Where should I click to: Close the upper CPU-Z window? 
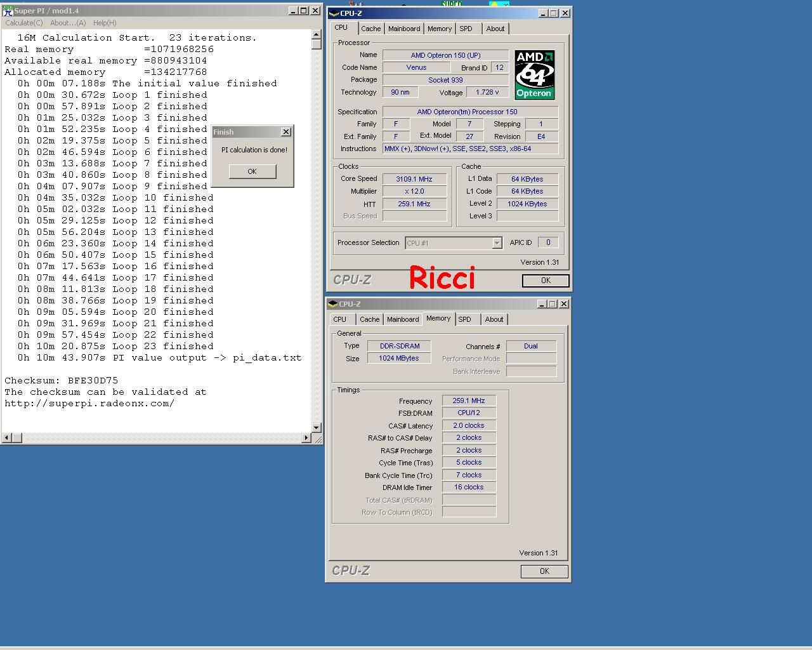[565, 13]
